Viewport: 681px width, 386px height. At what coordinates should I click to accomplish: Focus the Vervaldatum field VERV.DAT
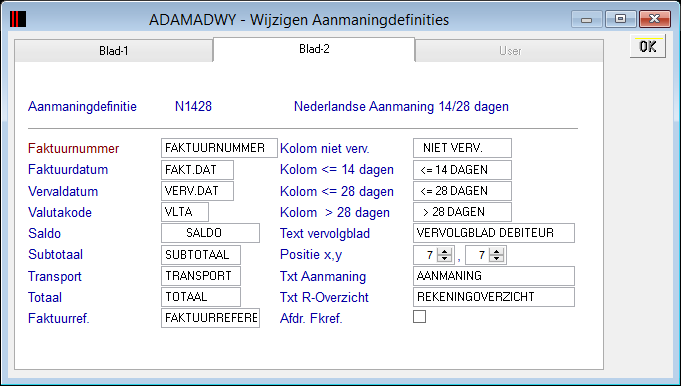(197, 191)
